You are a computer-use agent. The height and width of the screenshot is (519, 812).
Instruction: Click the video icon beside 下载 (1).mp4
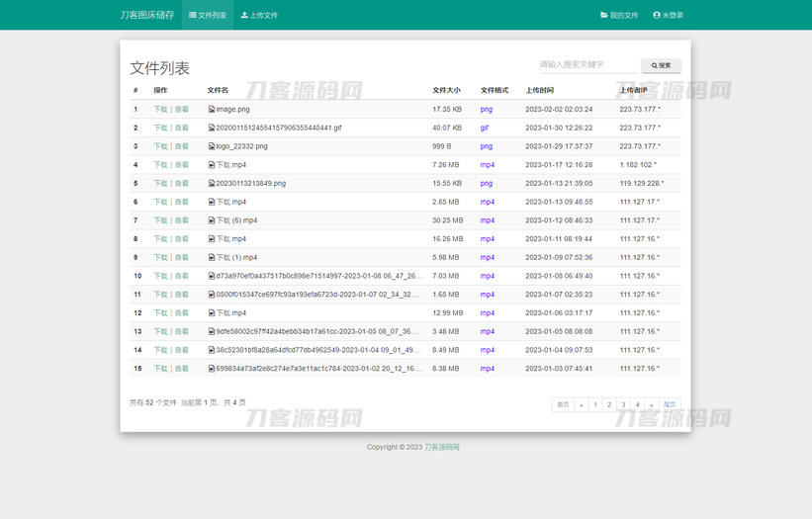tap(212, 258)
